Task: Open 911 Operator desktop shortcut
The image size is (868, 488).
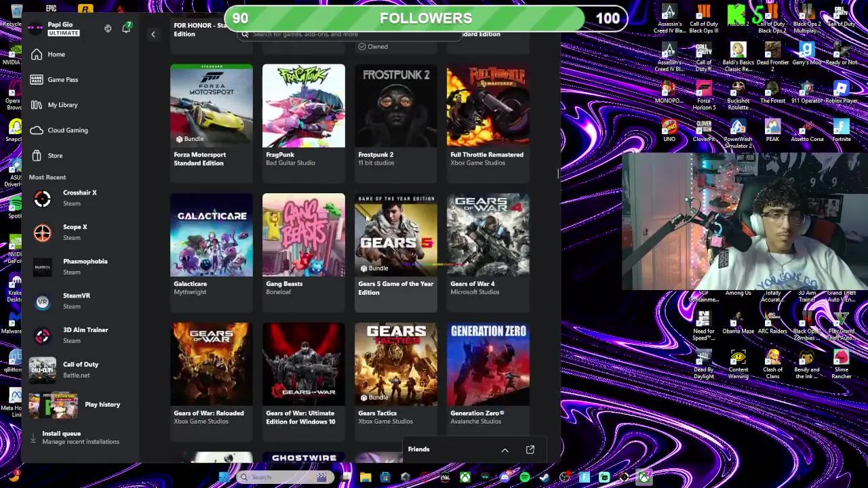Action: click(x=807, y=92)
